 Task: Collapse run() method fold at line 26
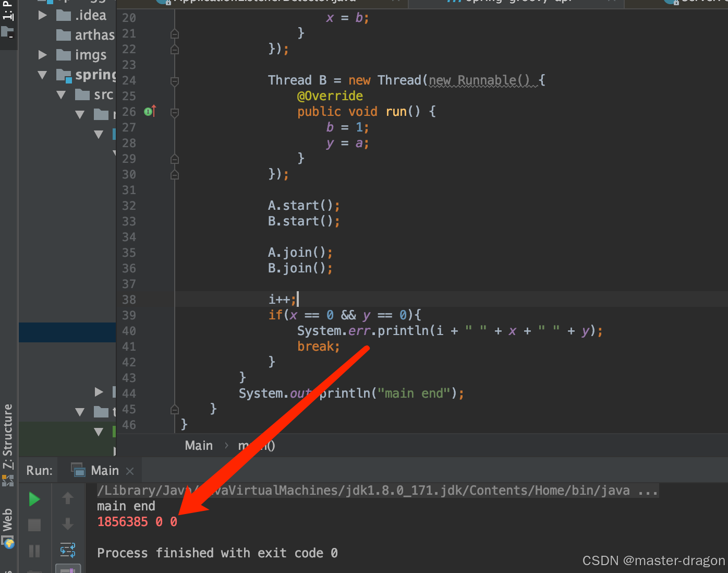tap(175, 112)
